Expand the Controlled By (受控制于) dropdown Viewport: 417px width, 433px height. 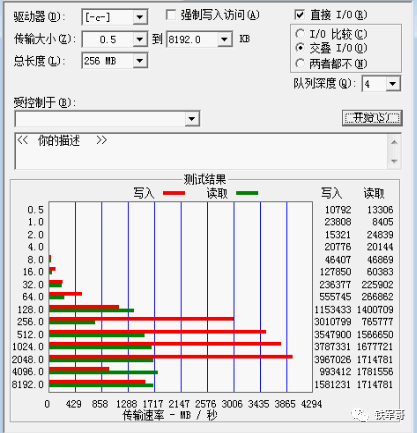click(x=192, y=119)
